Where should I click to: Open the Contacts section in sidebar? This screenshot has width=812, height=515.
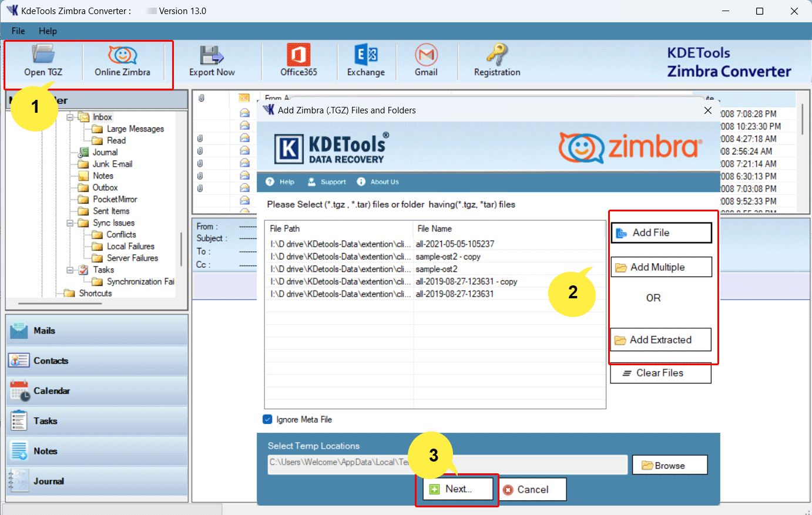click(x=97, y=361)
